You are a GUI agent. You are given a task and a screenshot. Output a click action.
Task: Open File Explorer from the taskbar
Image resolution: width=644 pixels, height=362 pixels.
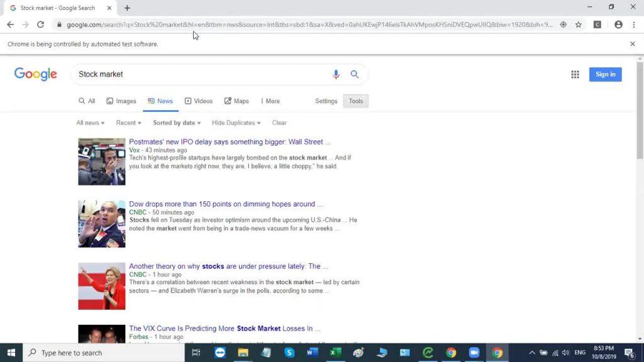pos(243,353)
